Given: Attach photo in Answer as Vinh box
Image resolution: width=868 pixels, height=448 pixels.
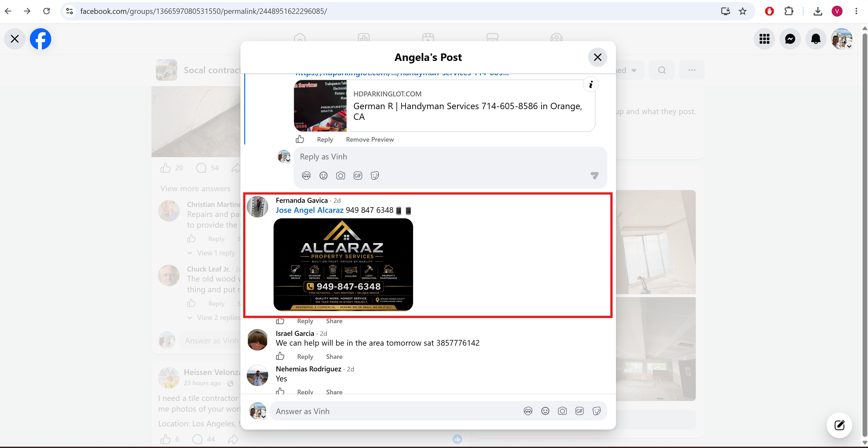Looking at the screenshot, I should pos(562,411).
